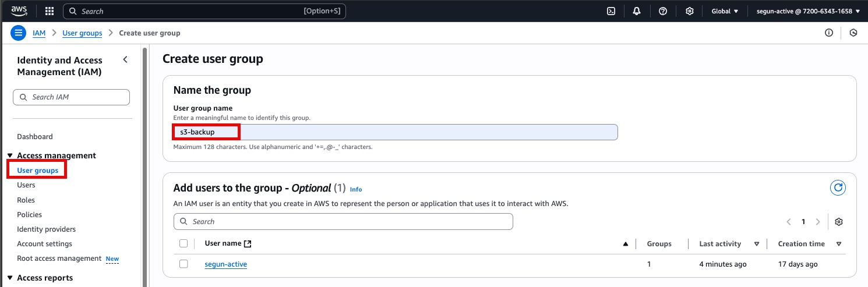This screenshot has height=287, width=868.
Task: Click the Groups column header
Action: [659, 244]
